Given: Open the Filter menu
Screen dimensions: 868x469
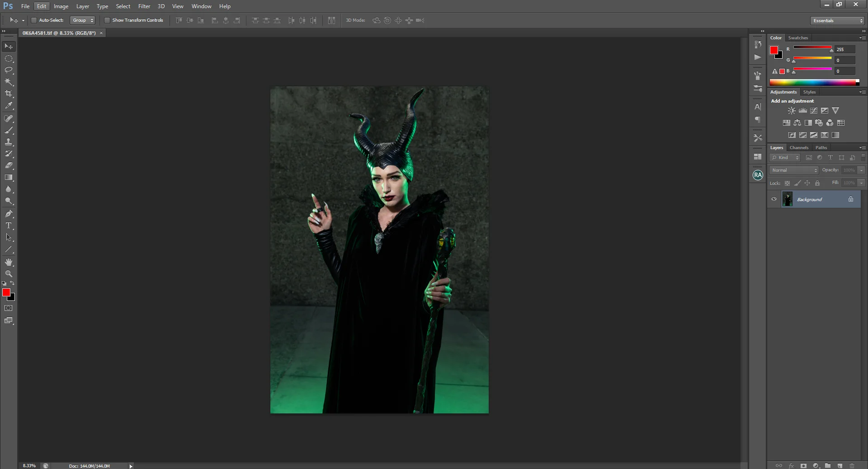Looking at the screenshot, I should point(144,6).
